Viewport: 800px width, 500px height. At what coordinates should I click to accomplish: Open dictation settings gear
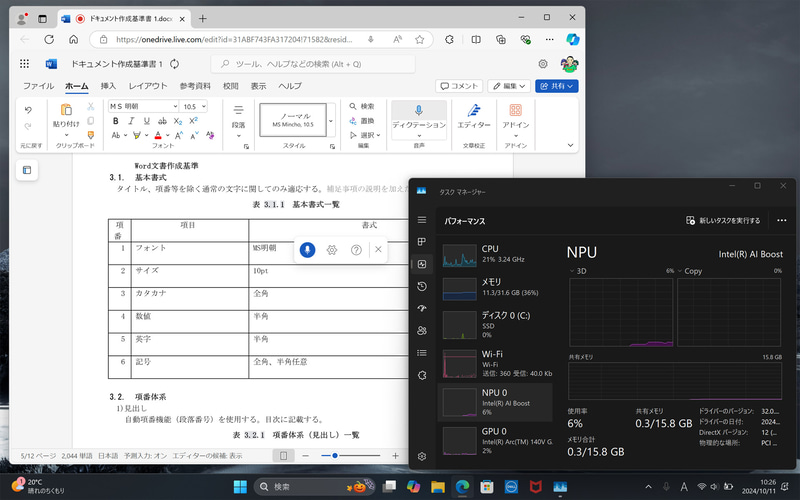pyautogui.click(x=332, y=249)
